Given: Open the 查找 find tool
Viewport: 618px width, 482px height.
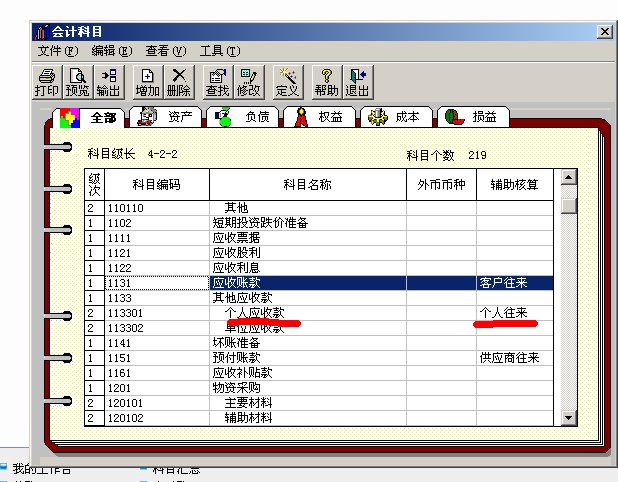Looking at the screenshot, I should coord(218,82).
